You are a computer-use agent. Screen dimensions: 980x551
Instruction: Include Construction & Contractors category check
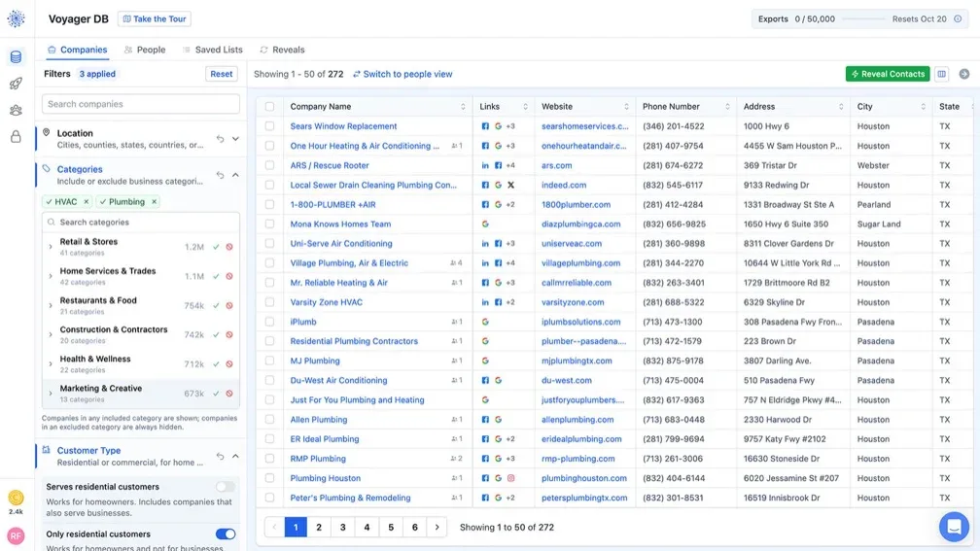click(216, 335)
